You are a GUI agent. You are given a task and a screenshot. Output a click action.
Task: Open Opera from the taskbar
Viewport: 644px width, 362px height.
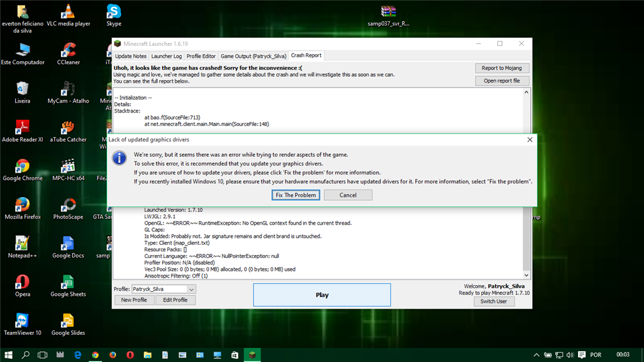coord(130,354)
